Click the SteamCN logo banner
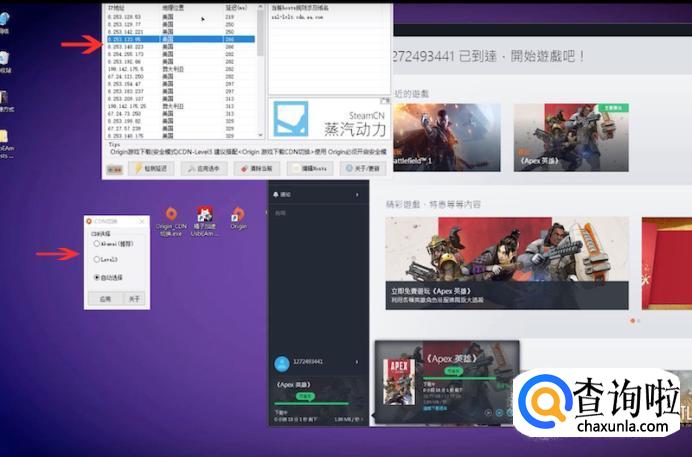The width and height of the screenshot is (692, 457). [330, 119]
